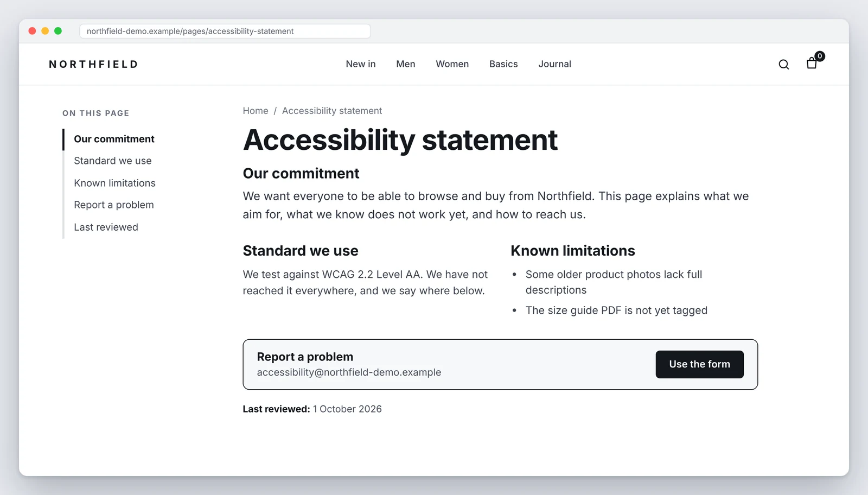868x495 pixels.
Task: Open the shopping bag cart icon
Action: coord(812,64)
